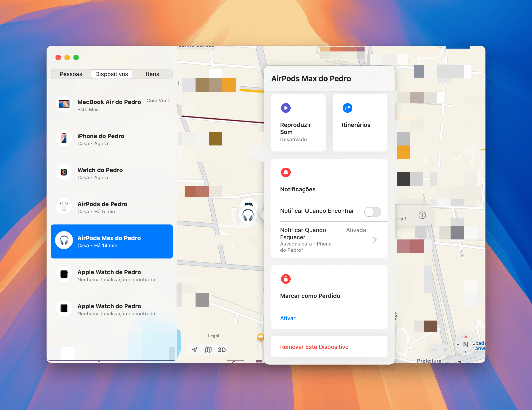The image size is (532, 410).
Task: Expand Notificar Quando Esquecer chevron
Action: tap(375, 240)
